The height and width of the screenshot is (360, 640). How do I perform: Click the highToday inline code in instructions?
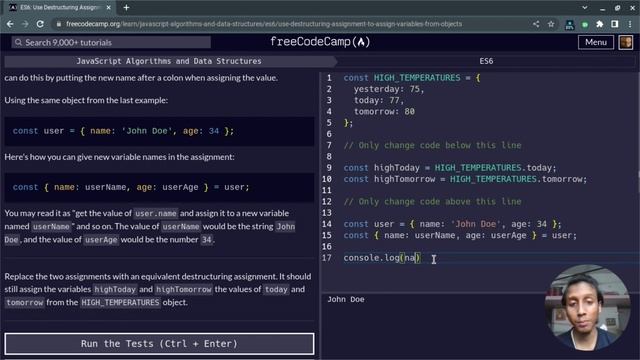115,289
